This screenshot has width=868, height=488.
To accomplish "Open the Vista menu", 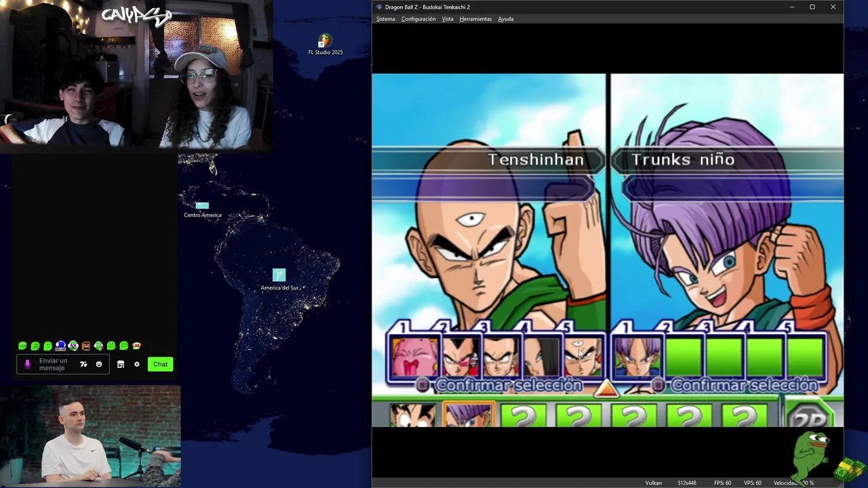I will [448, 19].
